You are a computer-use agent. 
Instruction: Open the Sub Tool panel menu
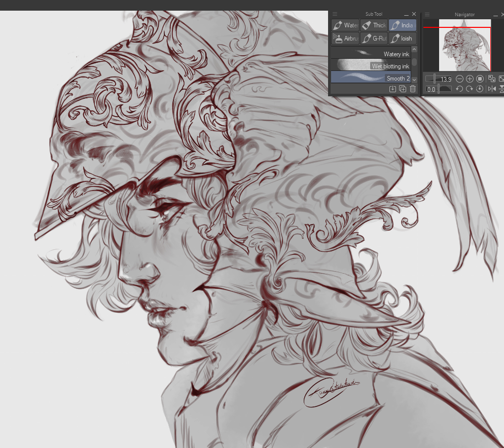tap(335, 14)
